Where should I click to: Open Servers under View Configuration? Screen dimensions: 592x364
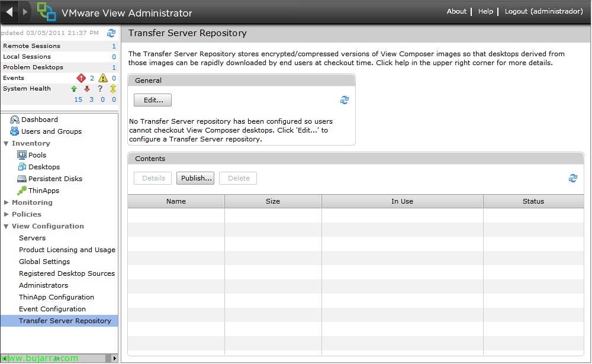(x=33, y=238)
